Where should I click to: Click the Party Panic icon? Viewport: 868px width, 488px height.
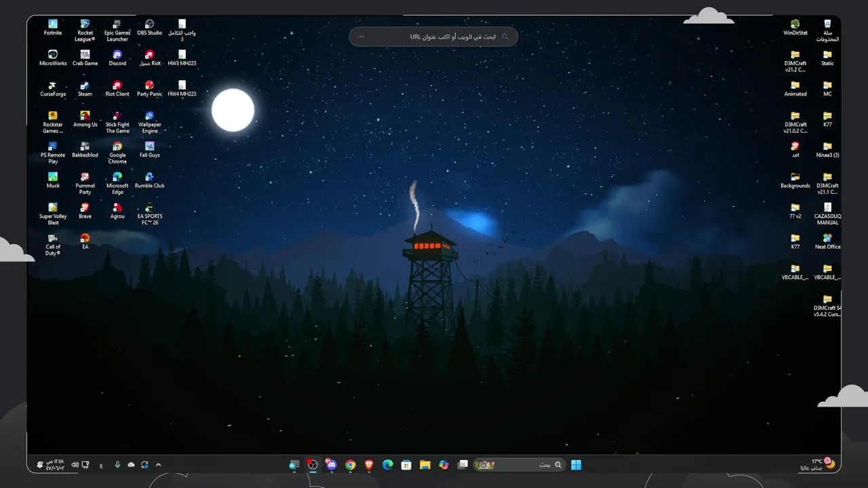149,89
